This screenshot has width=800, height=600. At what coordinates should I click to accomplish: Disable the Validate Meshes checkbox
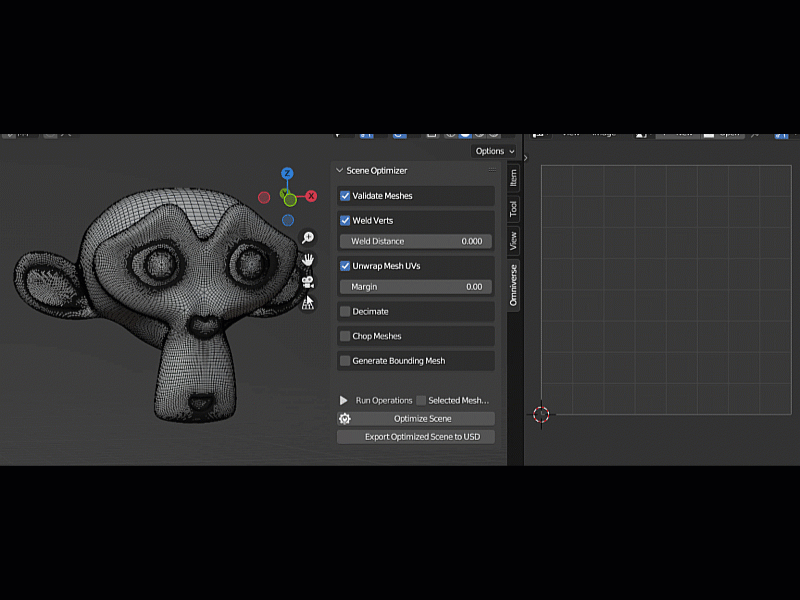345,196
